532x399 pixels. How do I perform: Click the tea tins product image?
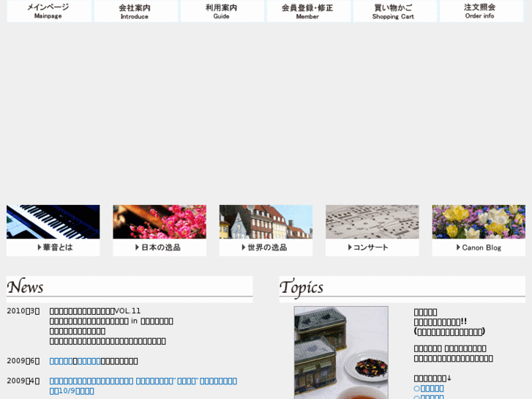tap(341, 352)
